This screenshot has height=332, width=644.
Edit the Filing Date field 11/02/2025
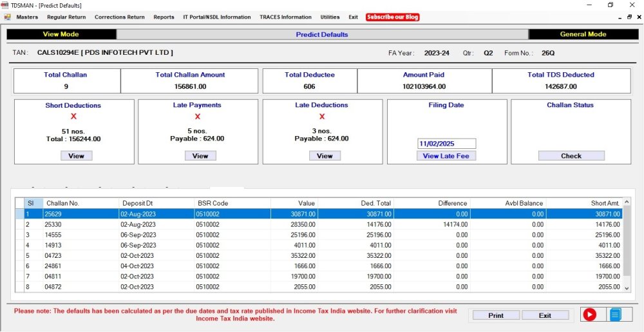446,144
